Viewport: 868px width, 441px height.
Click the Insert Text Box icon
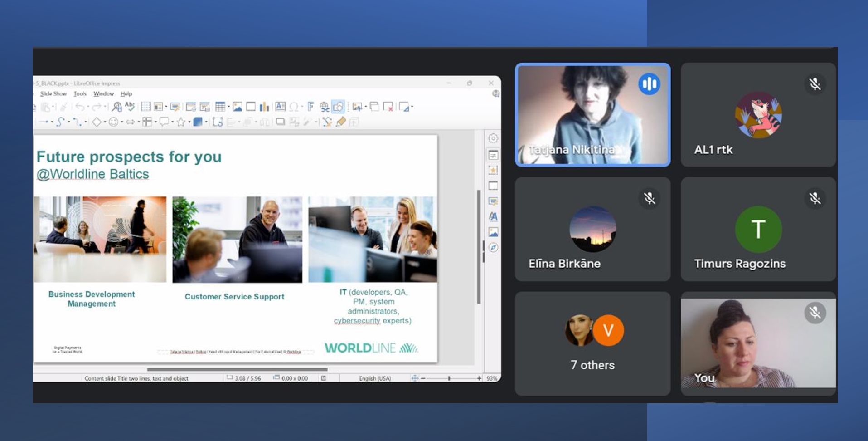281,106
